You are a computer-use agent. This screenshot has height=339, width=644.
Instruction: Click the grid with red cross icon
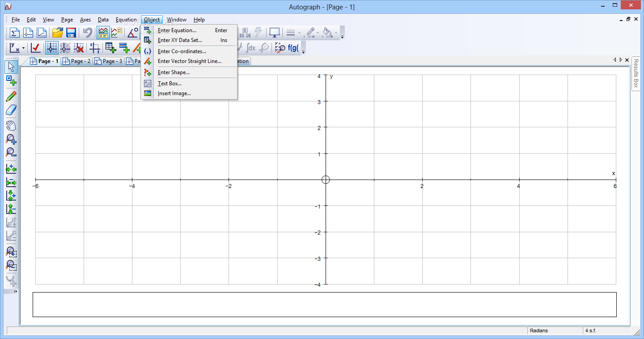pyautogui.click(x=79, y=48)
